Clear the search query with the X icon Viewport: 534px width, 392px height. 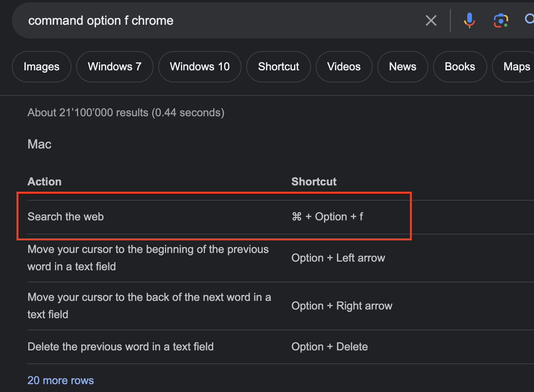click(431, 20)
